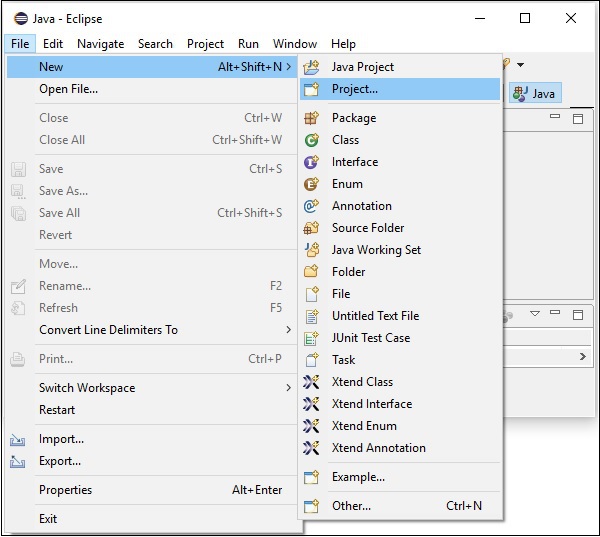Select Project... menu entry
Screen dimensions: 600x537
[355, 89]
